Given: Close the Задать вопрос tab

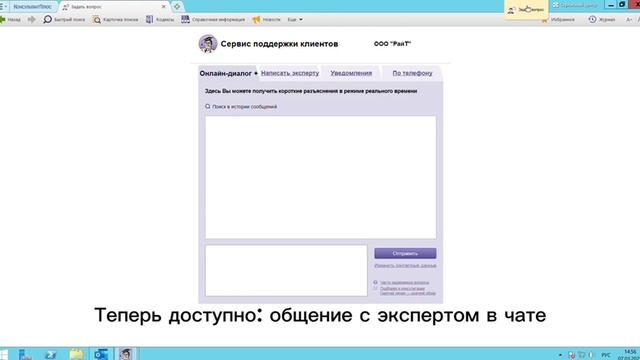Looking at the screenshot, I should click(164, 7).
